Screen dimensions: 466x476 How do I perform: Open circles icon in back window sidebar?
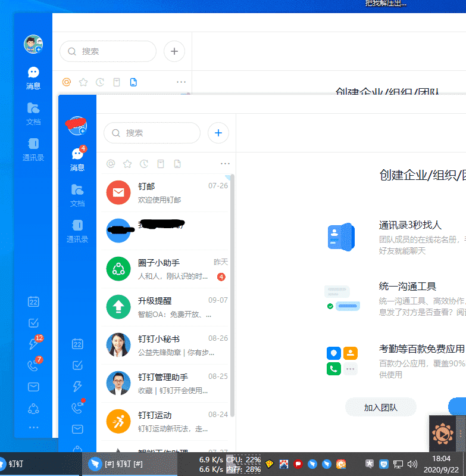coord(33,409)
